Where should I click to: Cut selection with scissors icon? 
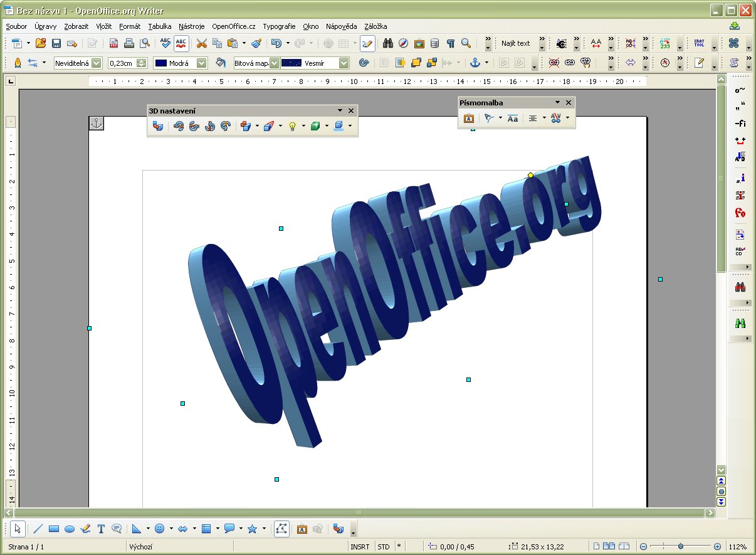pos(201,43)
